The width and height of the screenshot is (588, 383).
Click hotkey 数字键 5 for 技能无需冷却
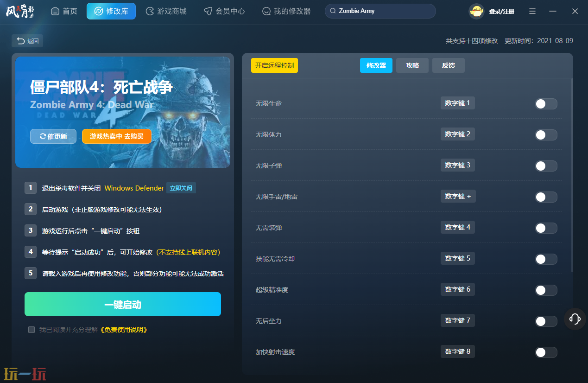click(458, 258)
